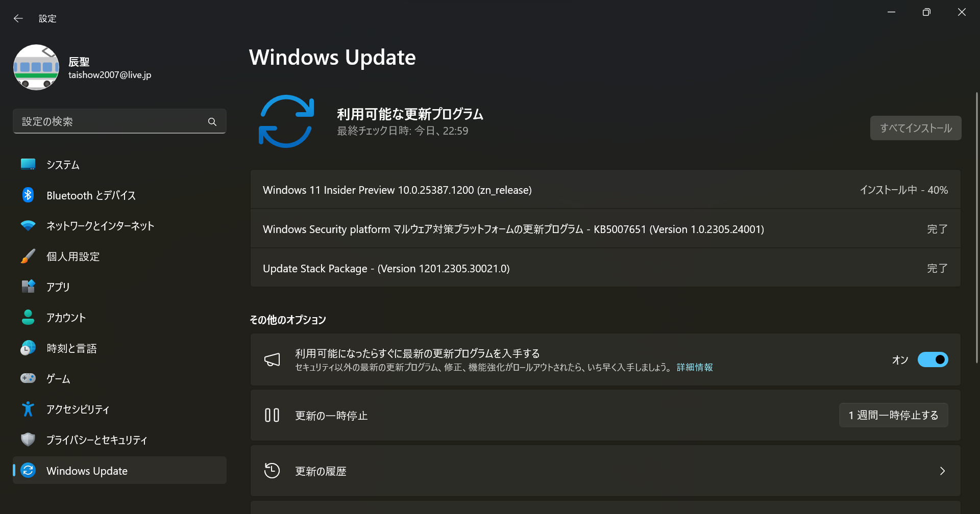Click すべてインストール button
Image resolution: width=980 pixels, height=514 pixels.
coord(916,128)
